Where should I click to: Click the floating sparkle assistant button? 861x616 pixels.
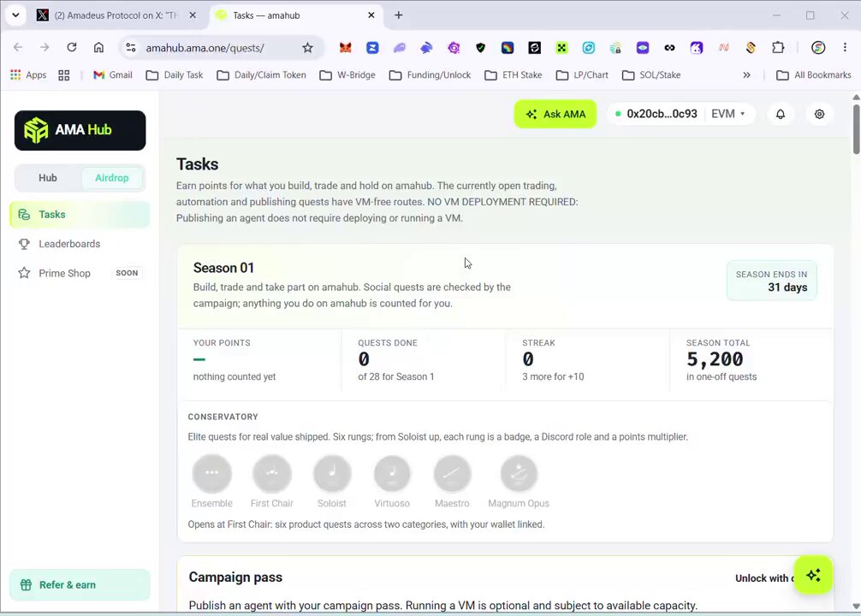813,575
